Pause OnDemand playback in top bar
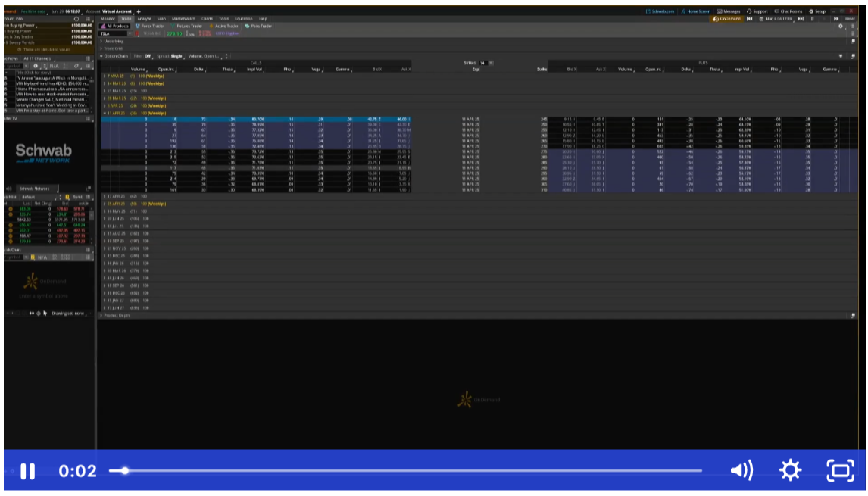The width and height of the screenshot is (868, 496). 813,19
